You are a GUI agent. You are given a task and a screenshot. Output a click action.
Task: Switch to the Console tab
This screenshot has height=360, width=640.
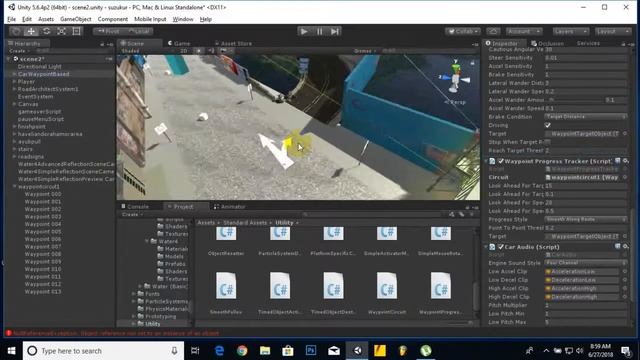[x=135, y=207]
